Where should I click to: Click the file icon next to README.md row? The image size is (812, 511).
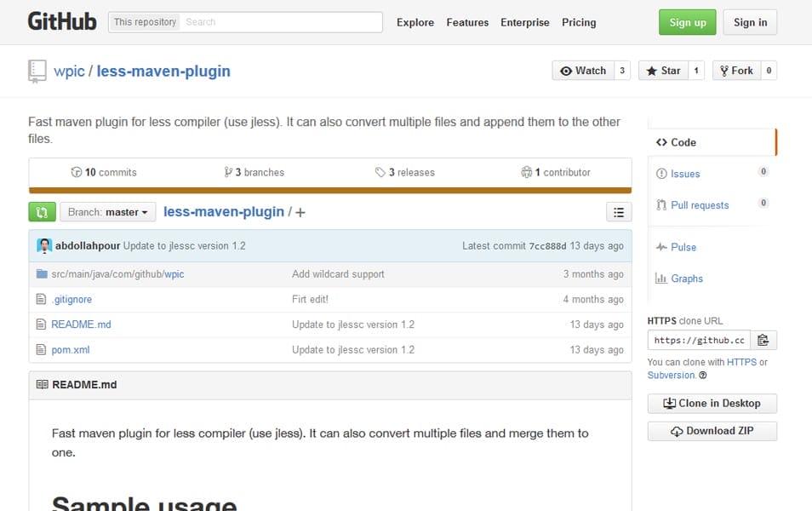click(x=41, y=324)
